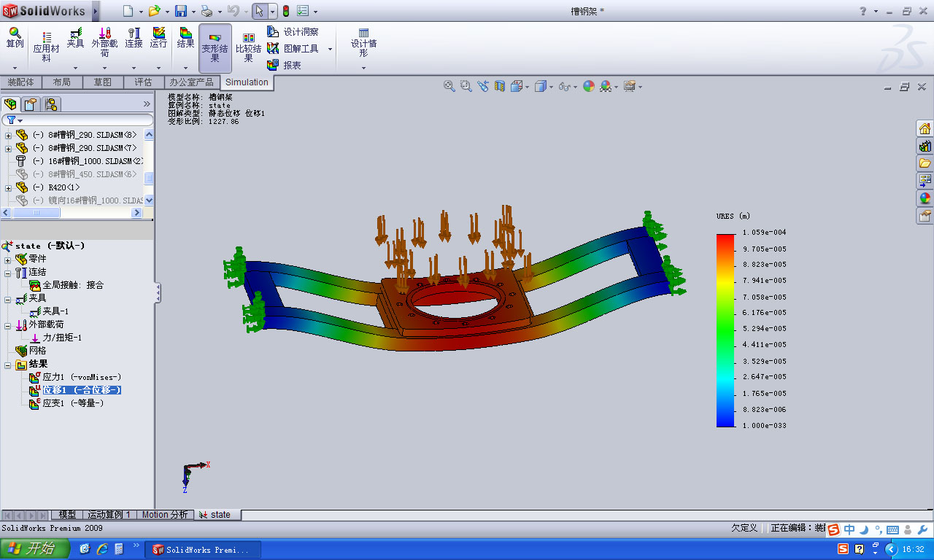Click the Edit Appearance color ball icon

(588, 86)
